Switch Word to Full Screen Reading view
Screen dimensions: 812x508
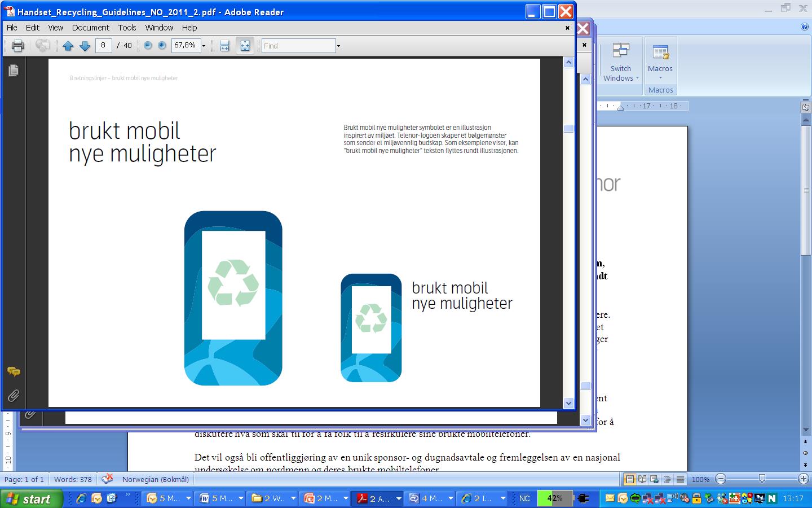click(642, 479)
